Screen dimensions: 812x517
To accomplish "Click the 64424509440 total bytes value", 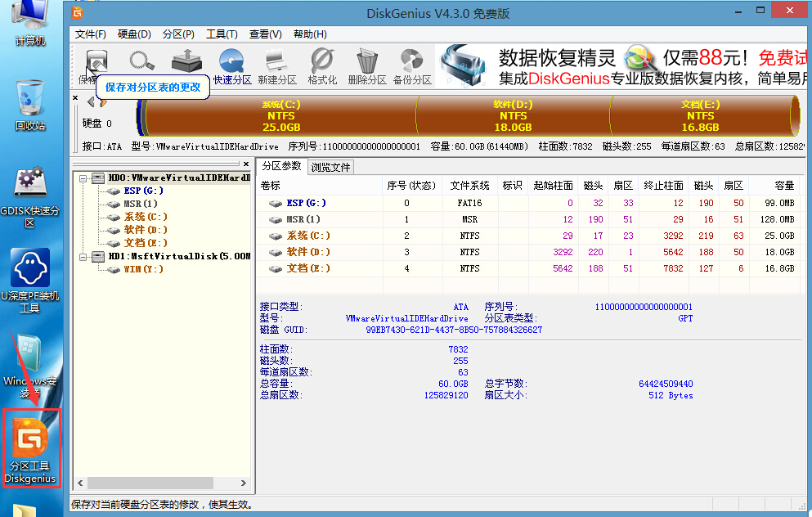I will click(x=666, y=384).
